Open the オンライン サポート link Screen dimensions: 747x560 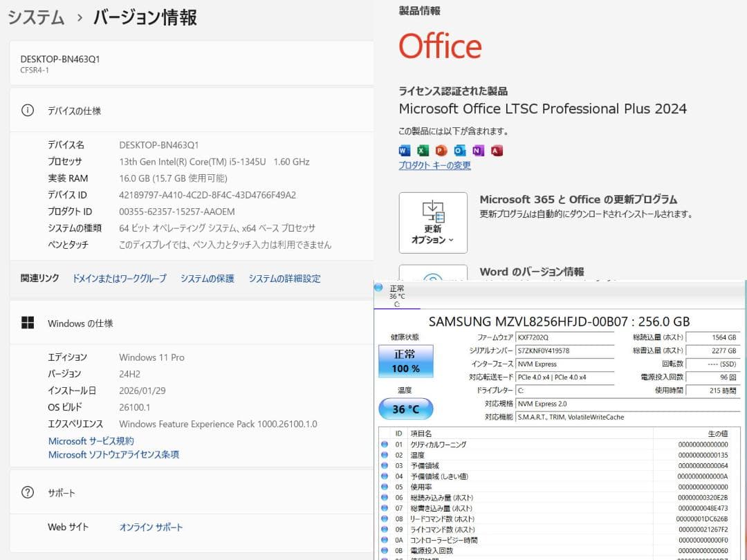pyautogui.click(x=151, y=526)
